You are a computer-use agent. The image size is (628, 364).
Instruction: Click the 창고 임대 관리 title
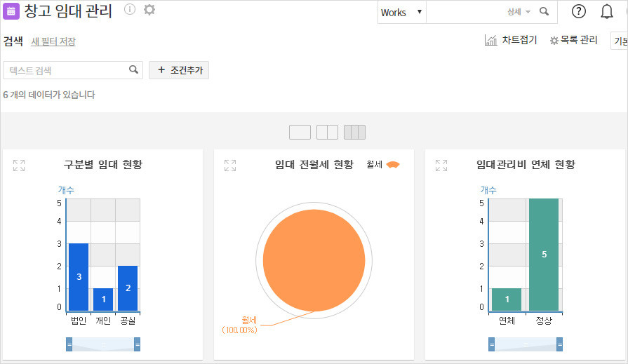[68, 11]
